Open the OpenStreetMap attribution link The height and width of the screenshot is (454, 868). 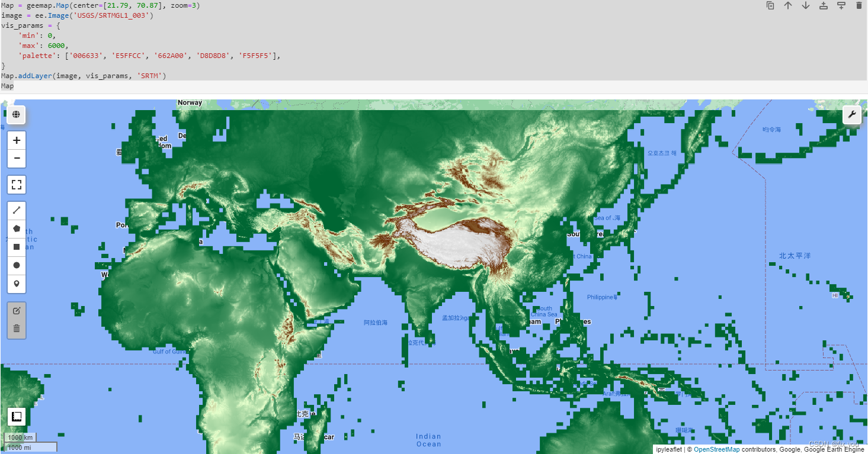point(716,449)
